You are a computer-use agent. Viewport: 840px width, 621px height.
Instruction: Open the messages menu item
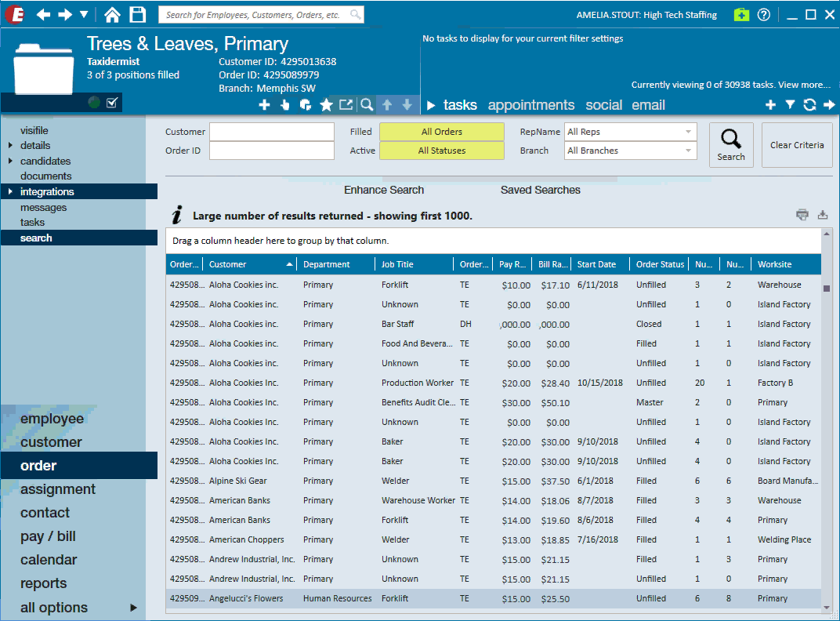(x=43, y=207)
